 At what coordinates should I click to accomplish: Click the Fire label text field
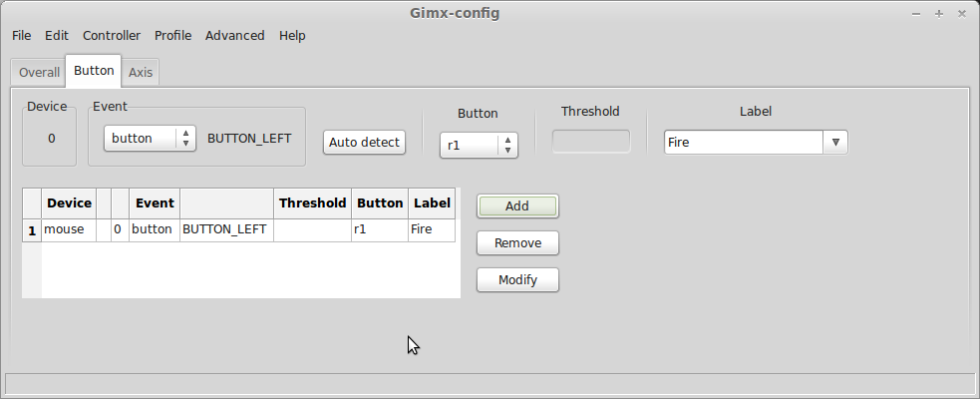(x=744, y=143)
